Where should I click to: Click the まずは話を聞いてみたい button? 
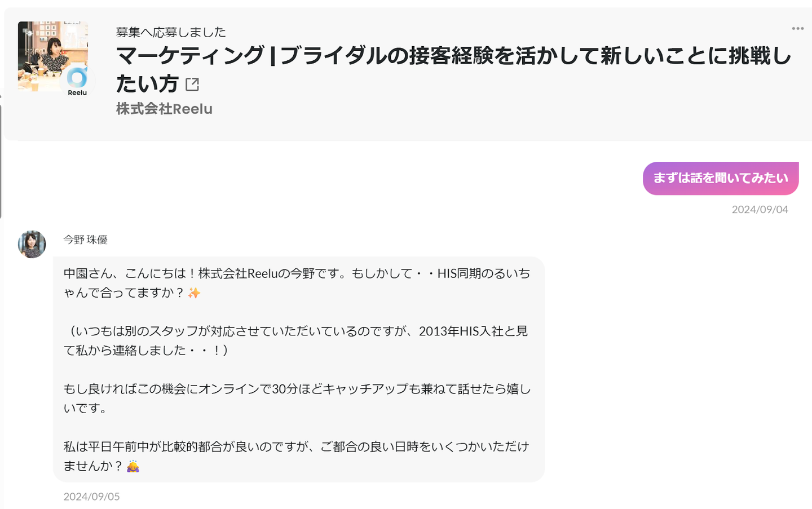tap(720, 178)
